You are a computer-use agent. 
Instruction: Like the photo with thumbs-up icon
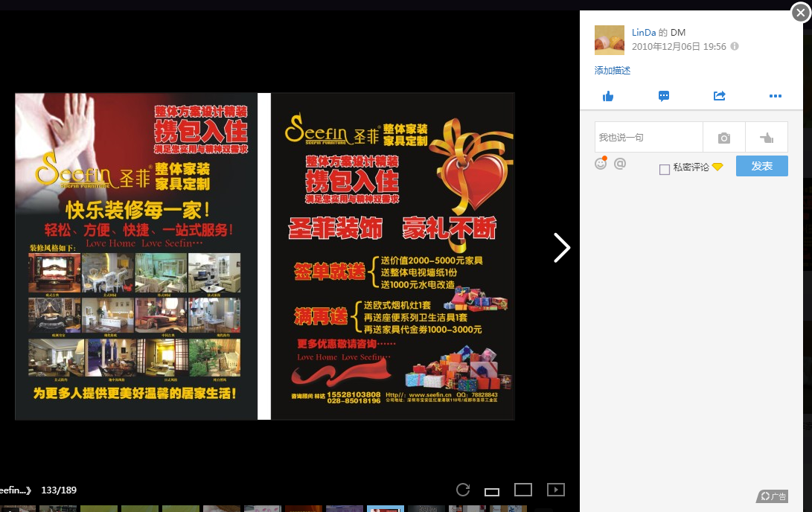tap(608, 96)
